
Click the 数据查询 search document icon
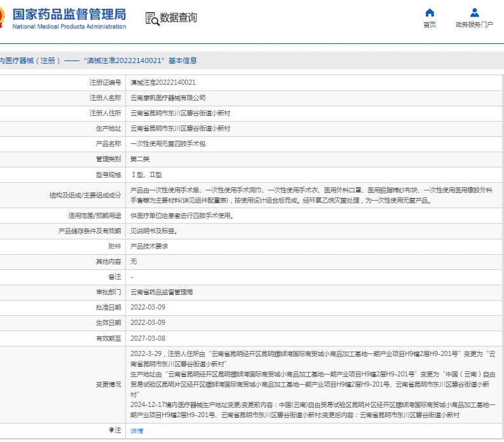152,18
